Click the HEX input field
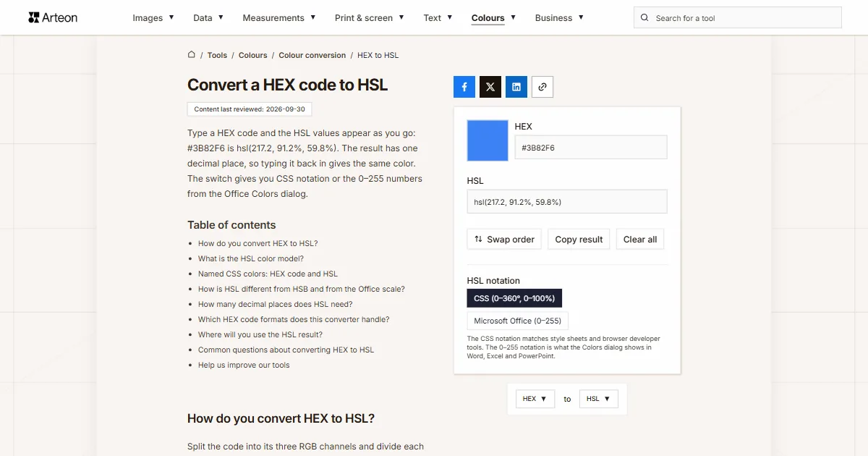 (591, 147)
